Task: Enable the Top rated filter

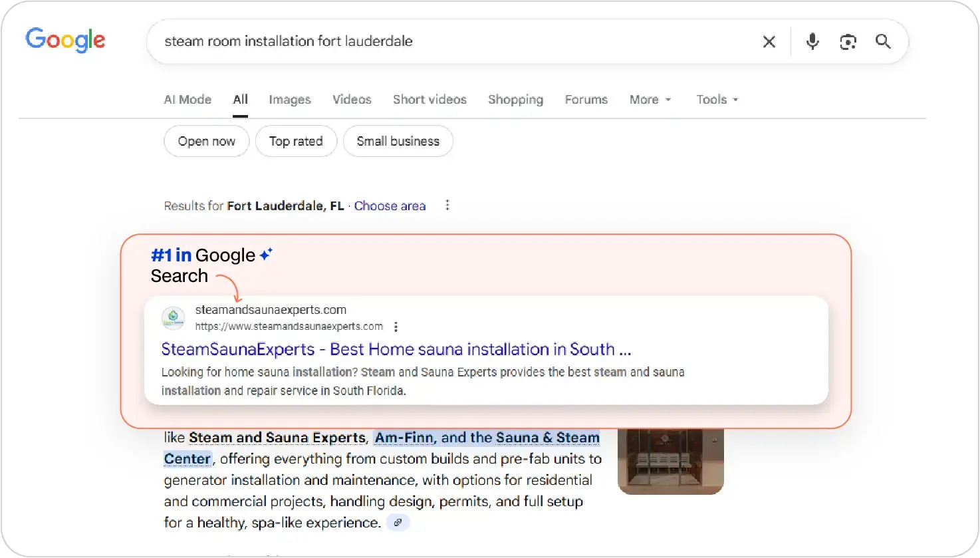Action: click(296, 141)
